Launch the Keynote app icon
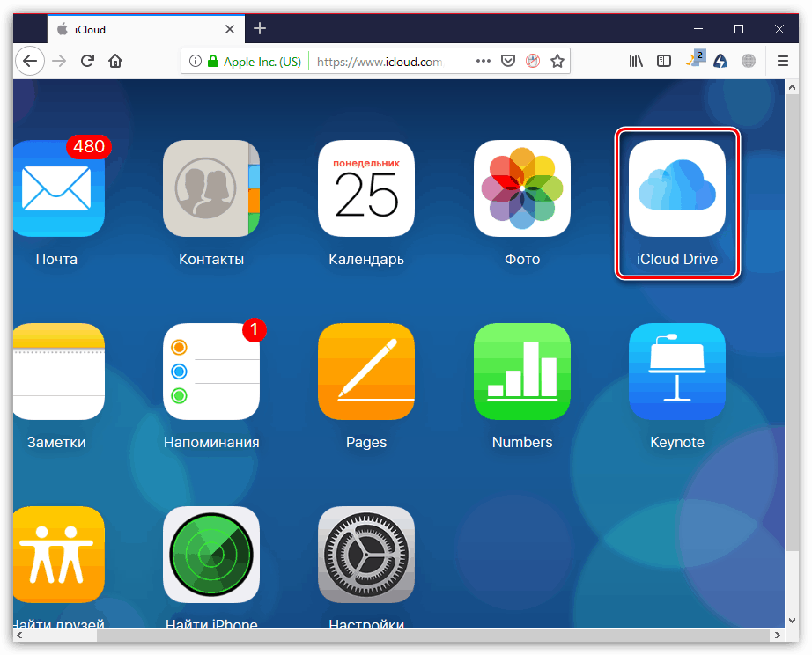This screenshot has width=812, height=655. click(676, 372)
